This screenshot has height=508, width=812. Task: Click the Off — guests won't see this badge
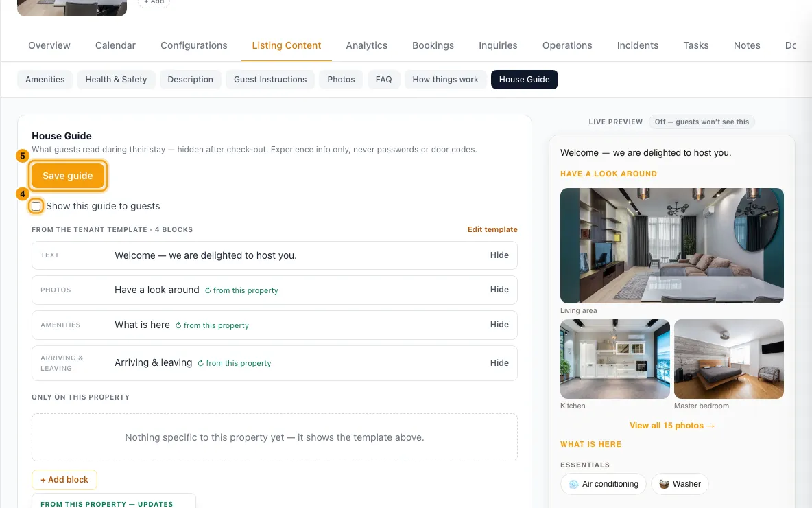pos(702,122)
